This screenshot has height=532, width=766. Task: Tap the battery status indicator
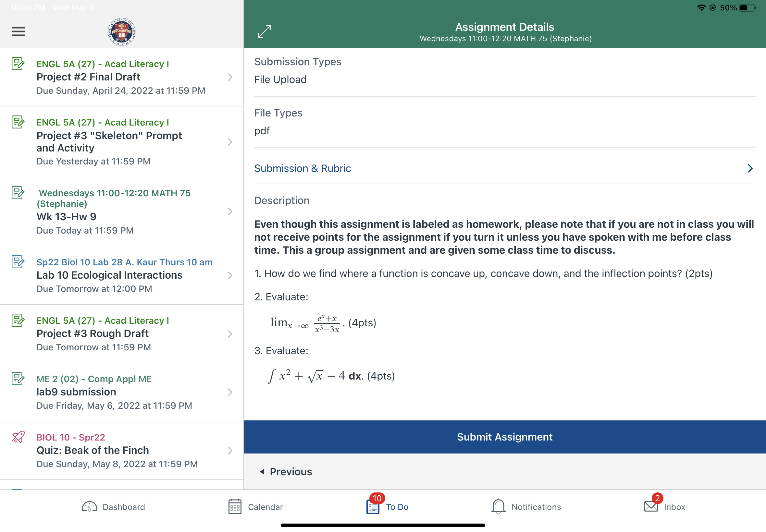747,8
